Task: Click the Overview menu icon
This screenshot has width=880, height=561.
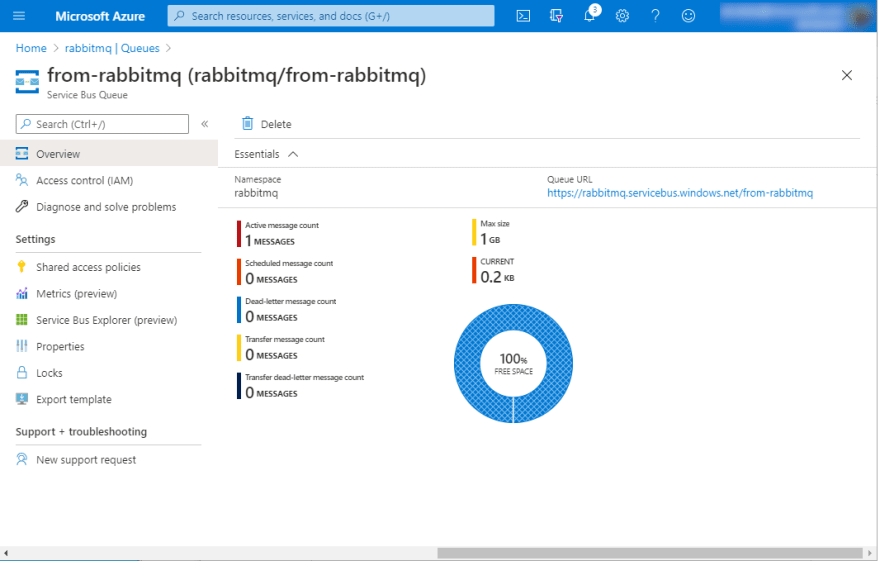Action: [22, 153]
